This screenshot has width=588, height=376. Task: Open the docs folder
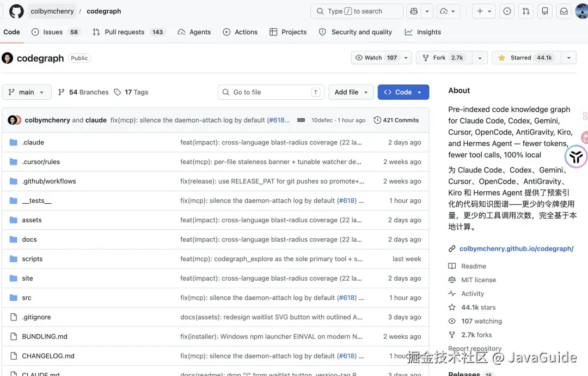(29, 240)
